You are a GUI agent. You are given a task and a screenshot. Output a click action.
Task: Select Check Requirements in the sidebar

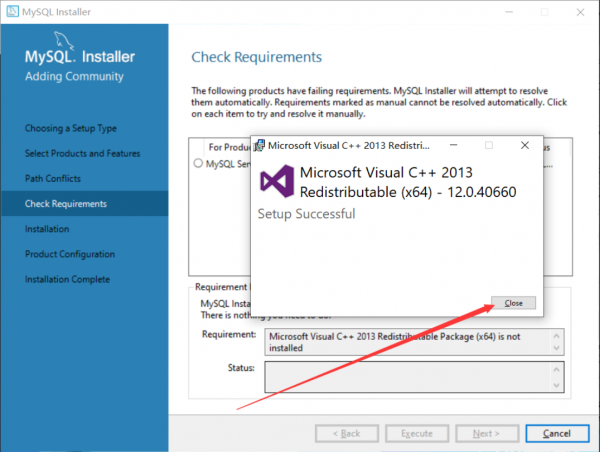click(x=66, y=204)
